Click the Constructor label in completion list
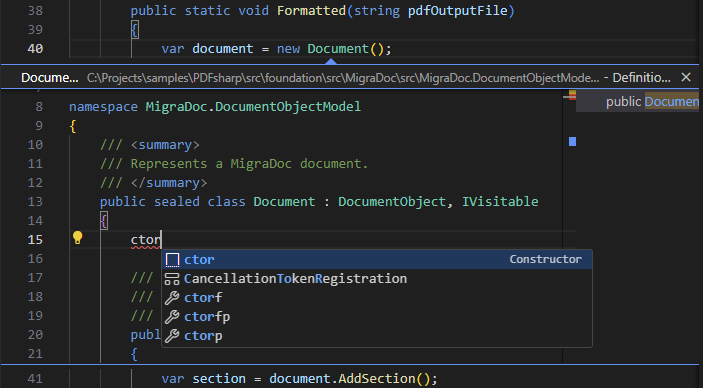This screenshot has width=703, height=388. click(x=545, y=259)
